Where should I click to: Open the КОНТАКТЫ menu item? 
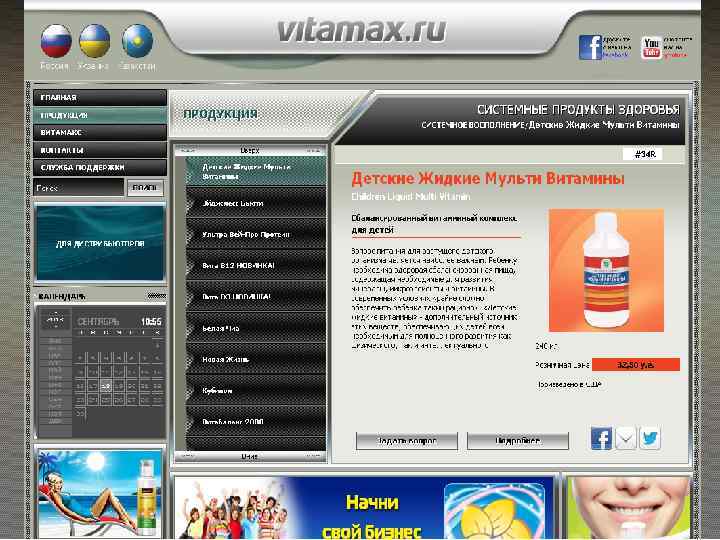pos(100,150)
